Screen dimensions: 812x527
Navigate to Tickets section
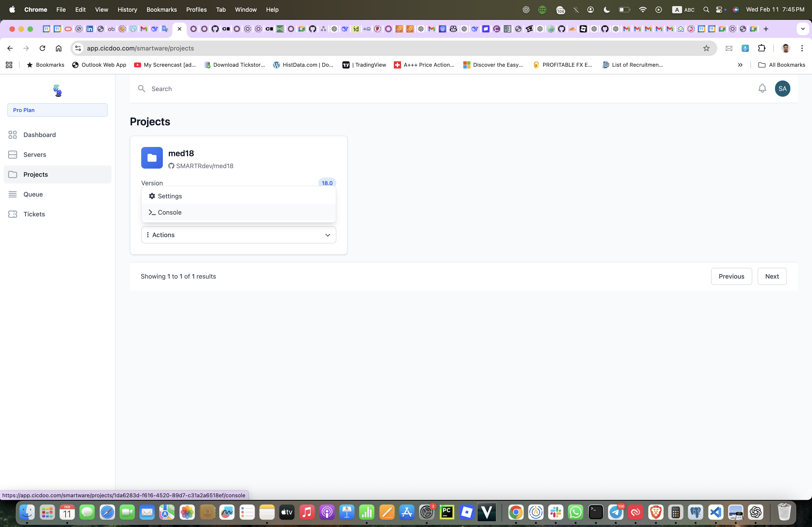click(34, 214)
